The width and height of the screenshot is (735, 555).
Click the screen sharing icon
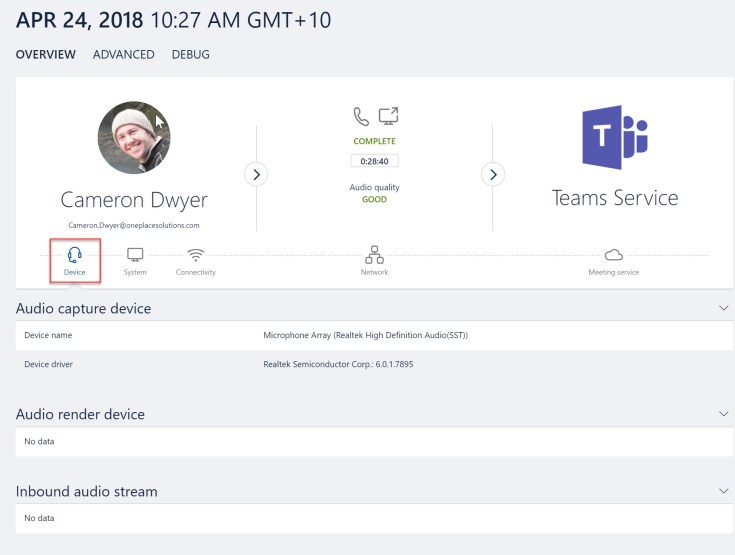tap(388, 117)
